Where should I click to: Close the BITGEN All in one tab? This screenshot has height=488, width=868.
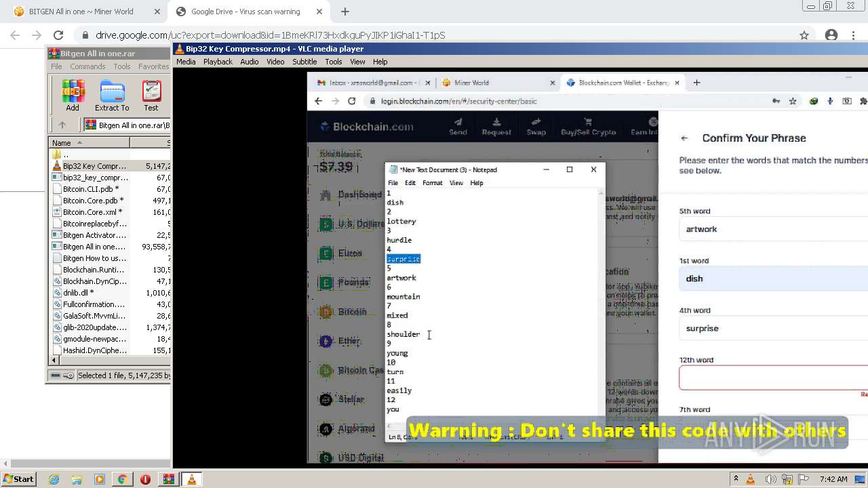(157, 12)
